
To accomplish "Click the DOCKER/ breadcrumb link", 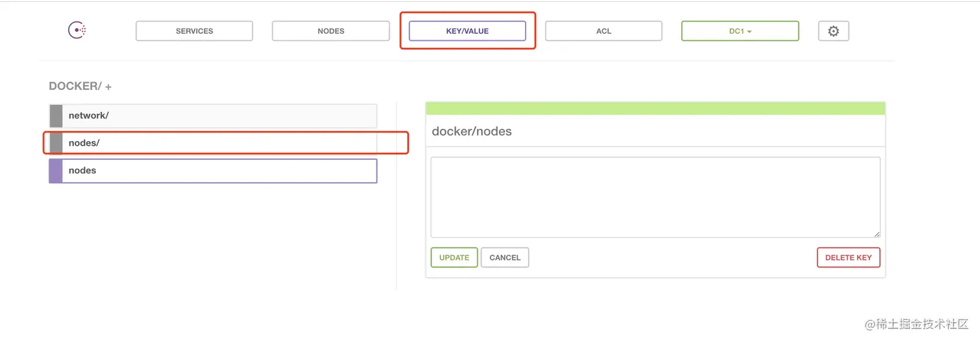I will tap(75, 86).
